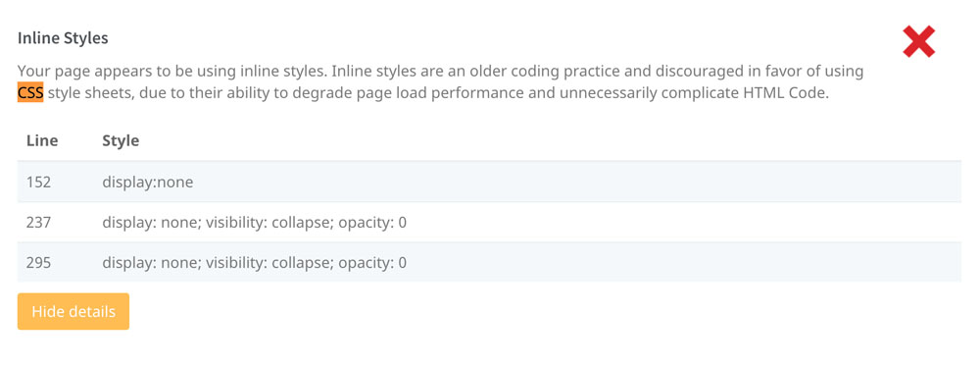The image size is (980, 367).
Task: Click the red X failed-check icon
Action: click(919, 41)
